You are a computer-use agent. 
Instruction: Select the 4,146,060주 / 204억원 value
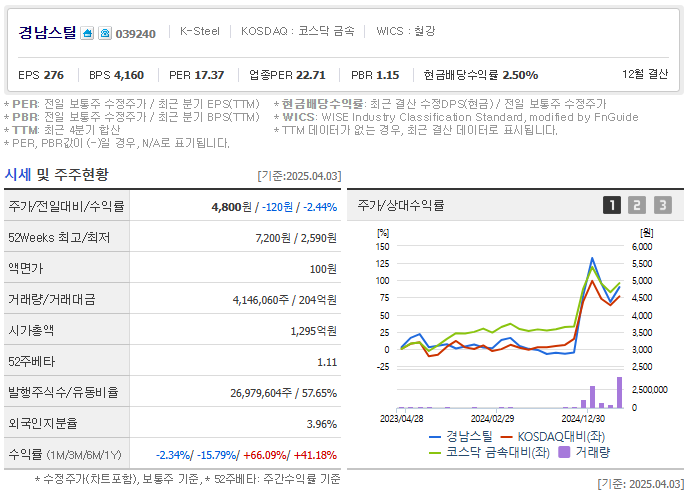284,300
